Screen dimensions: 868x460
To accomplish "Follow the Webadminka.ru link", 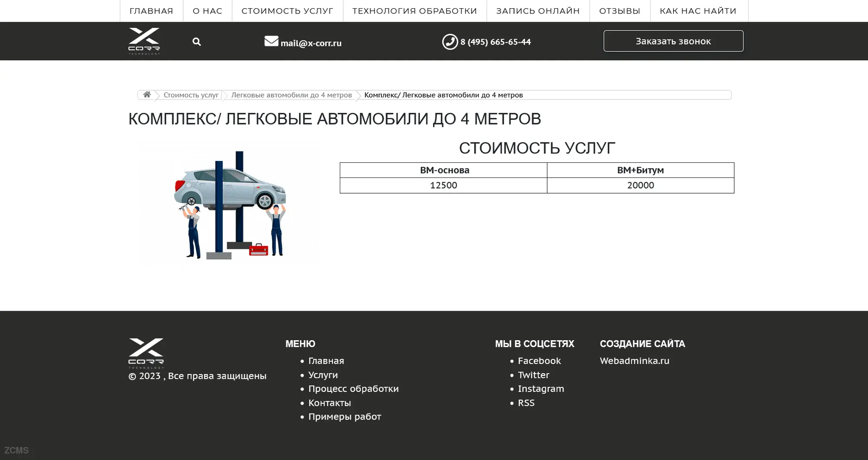I will coord(634,361).
